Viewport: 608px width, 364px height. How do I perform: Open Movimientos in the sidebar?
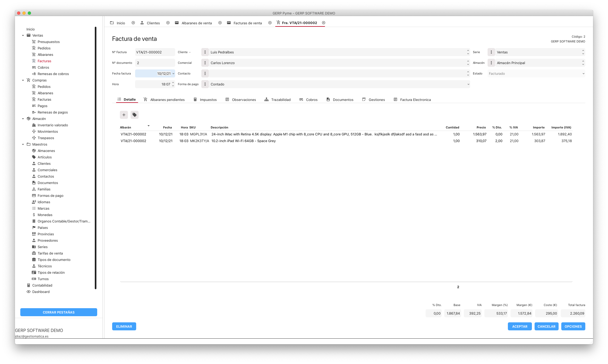pos(48,131)
